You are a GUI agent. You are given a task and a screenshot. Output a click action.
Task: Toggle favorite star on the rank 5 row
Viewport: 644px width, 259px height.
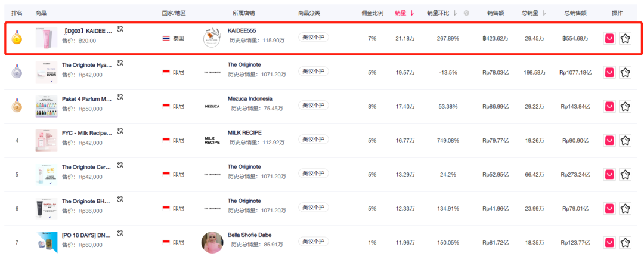[625, 174]
